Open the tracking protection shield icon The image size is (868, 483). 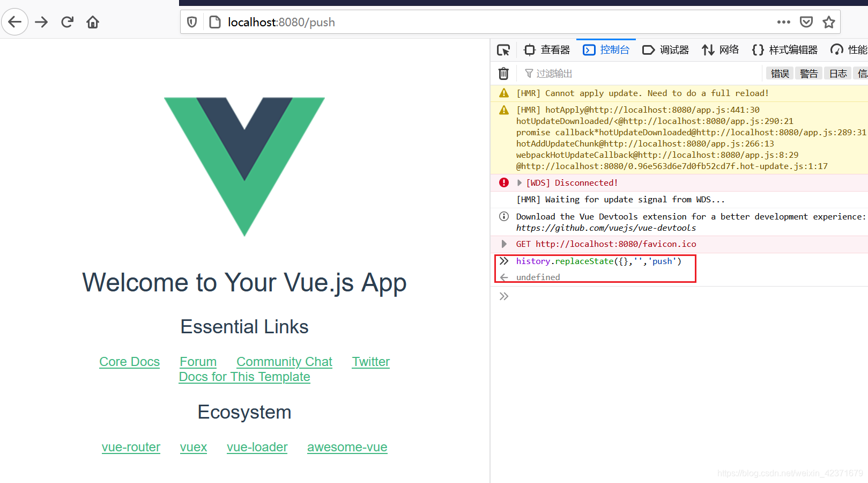point(192,22)
